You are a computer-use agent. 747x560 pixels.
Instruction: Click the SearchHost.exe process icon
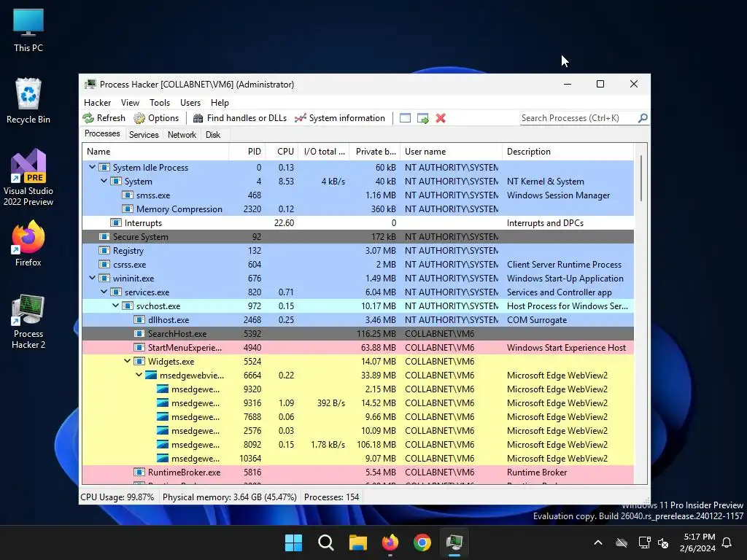[x=139, y=333]
